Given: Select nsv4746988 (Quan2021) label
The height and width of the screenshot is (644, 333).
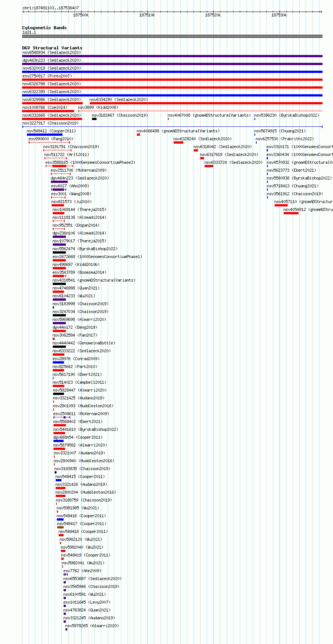Looking at the screenshot, I should [x=76, y=288].
